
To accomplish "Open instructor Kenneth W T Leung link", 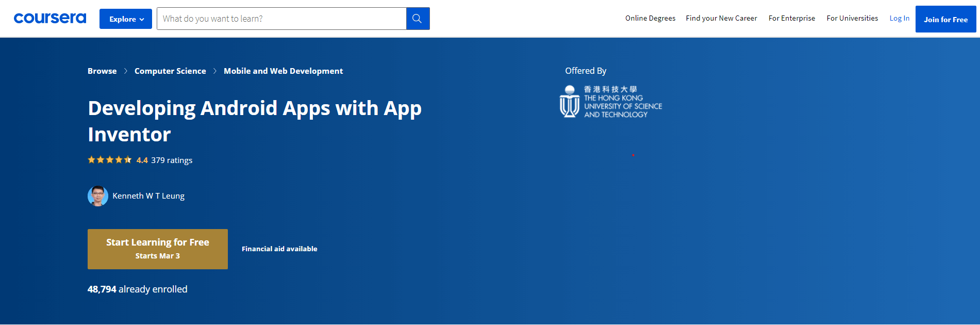I will click(148, 196).
